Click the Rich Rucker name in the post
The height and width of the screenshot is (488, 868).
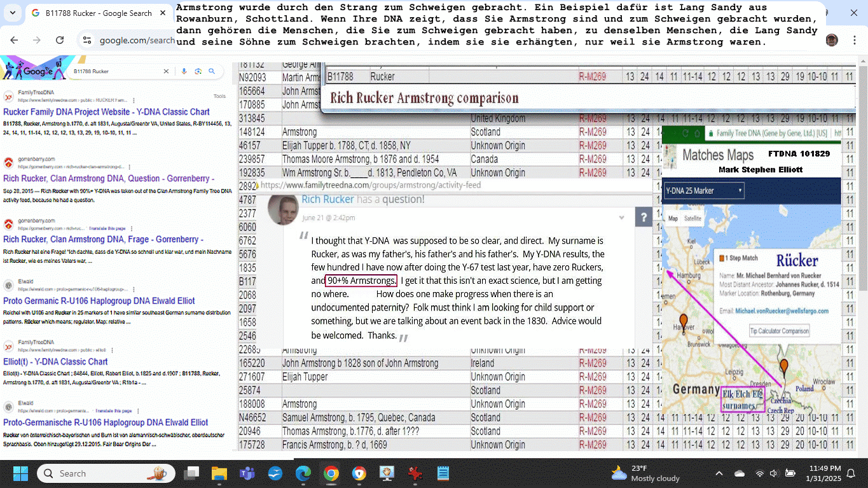pyautogui.click(x=327, y=199)
